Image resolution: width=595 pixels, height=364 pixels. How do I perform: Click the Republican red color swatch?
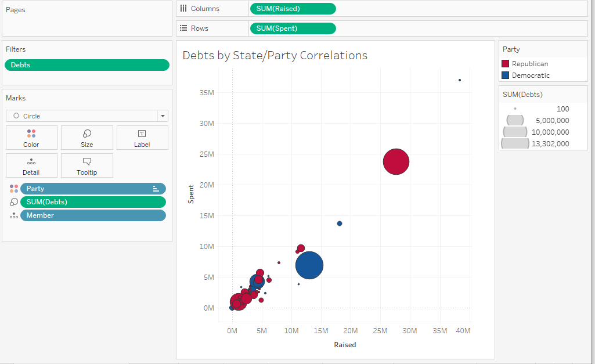coord(505,64)
